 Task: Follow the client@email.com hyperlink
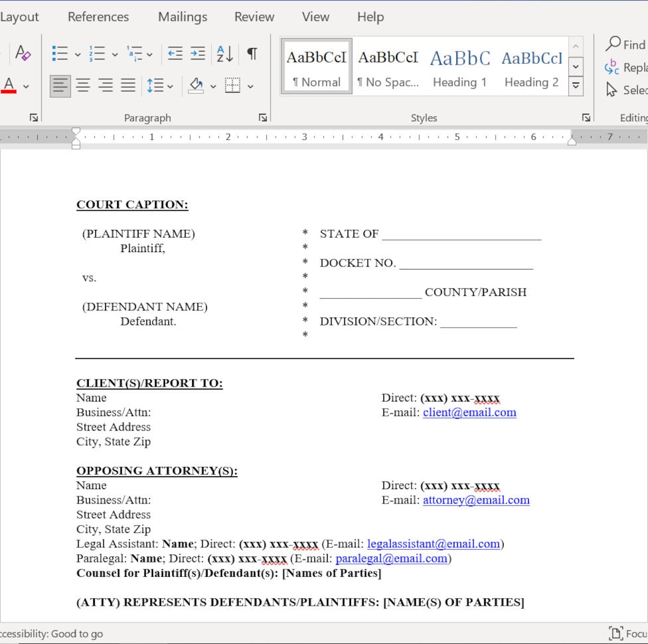click(469, 412)
